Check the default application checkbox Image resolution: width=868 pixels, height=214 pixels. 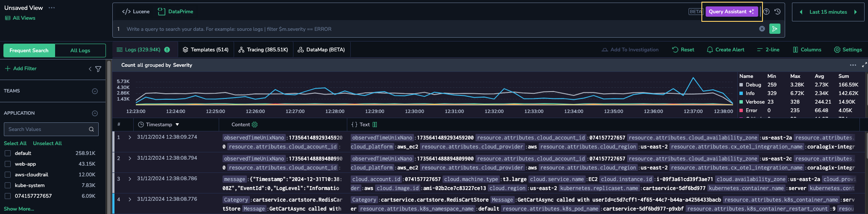coord(7,153)
